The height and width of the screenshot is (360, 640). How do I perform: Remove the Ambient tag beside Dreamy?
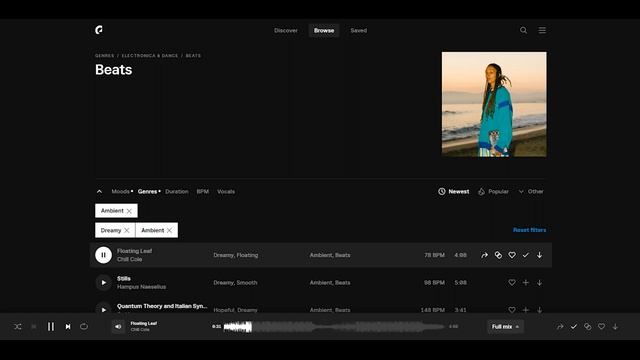pyautogui.click(x=169, y=231)
